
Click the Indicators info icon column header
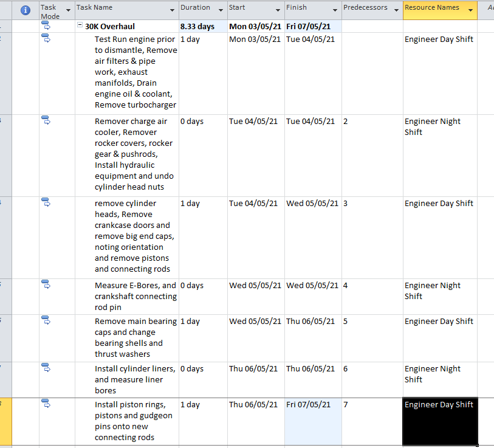[x=25, y=10]
